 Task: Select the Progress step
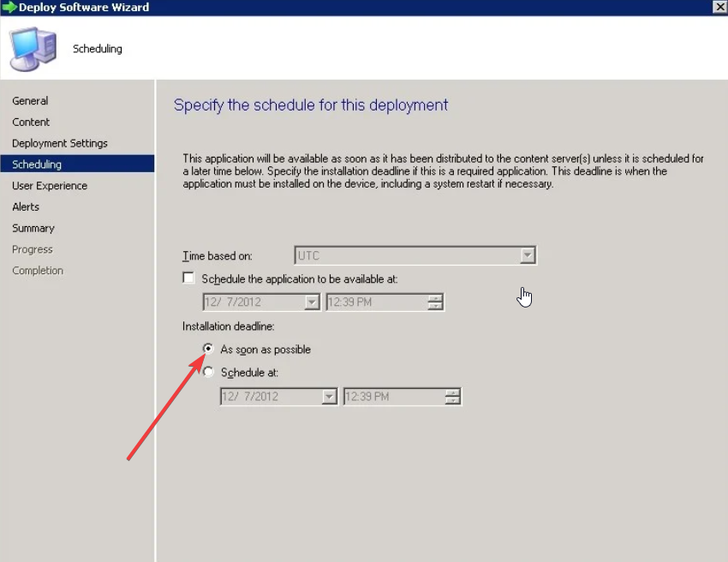click(33, 249)
